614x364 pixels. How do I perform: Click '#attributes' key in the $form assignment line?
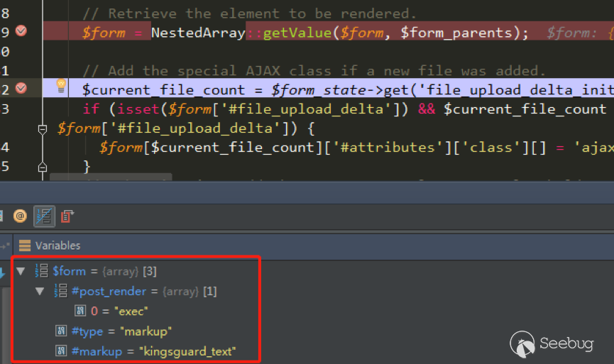[x=388, y=148]
